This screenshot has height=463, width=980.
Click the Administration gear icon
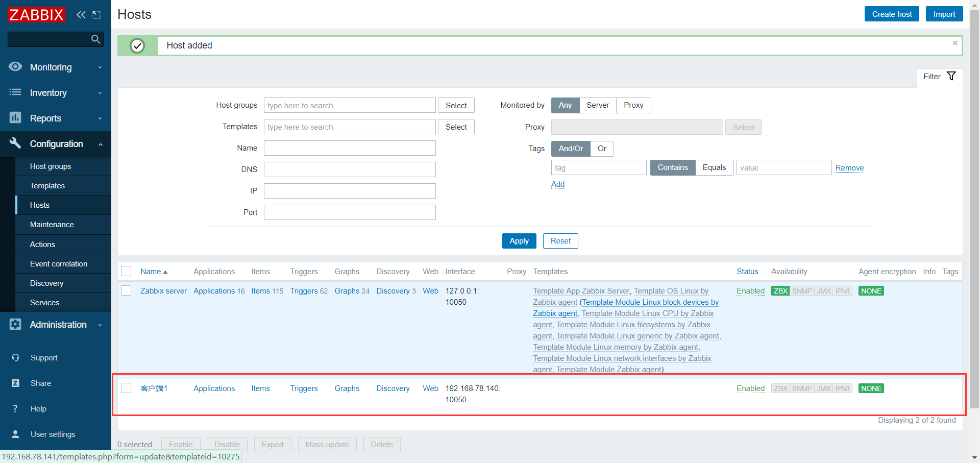pyautogui.click(x=15, y=324)
